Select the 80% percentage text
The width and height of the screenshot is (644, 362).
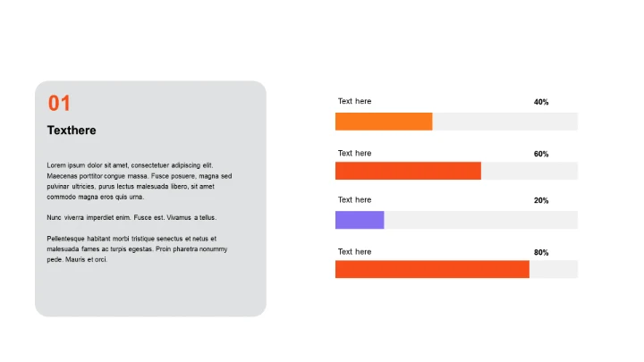[541, 252]
